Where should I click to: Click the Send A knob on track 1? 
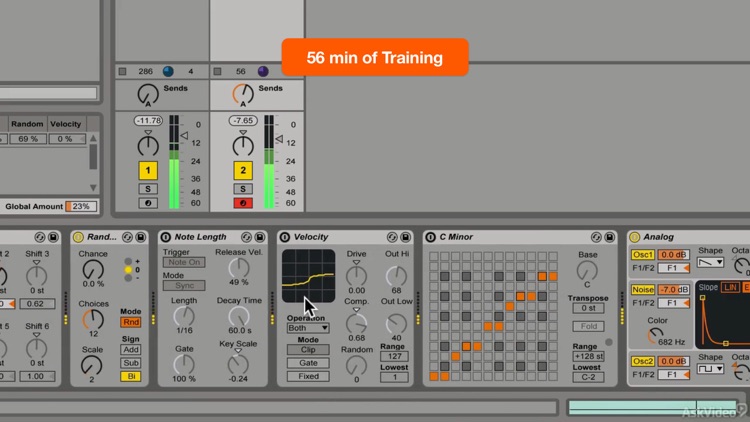148,94
